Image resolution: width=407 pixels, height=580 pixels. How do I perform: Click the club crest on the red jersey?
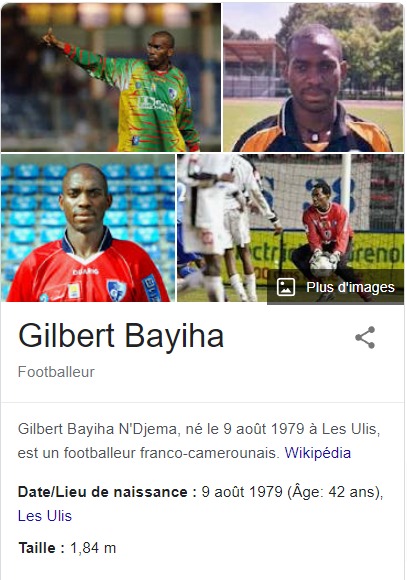pos(117,290)
